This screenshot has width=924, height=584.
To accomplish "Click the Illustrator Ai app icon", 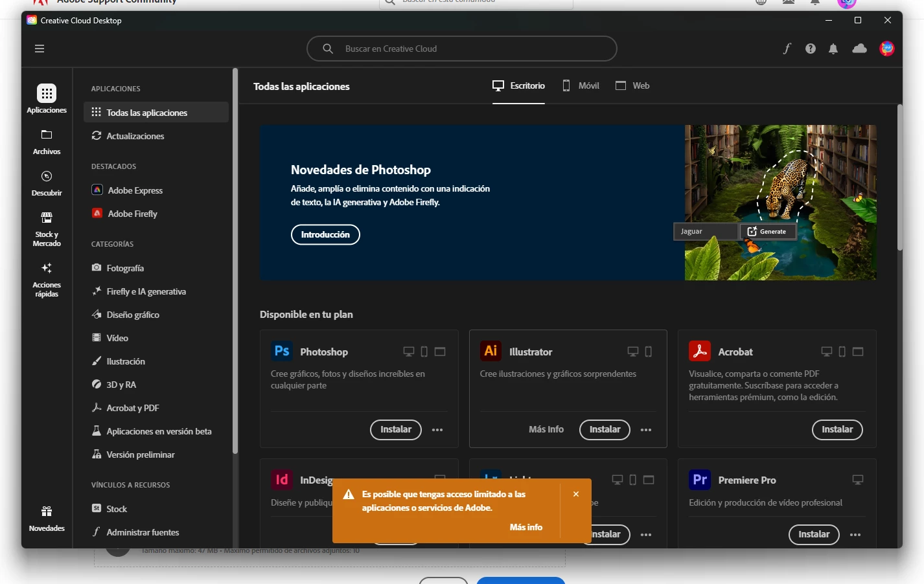I will pos(491,351).
